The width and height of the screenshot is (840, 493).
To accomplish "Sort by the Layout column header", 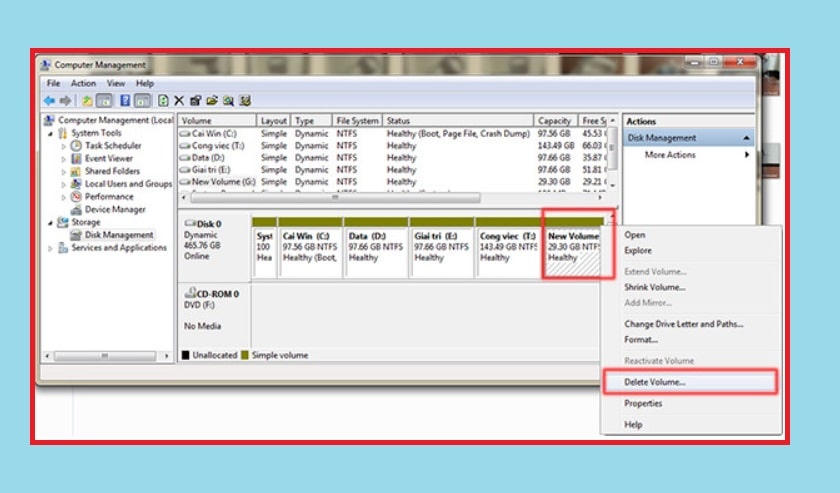I will pos(273,121).
